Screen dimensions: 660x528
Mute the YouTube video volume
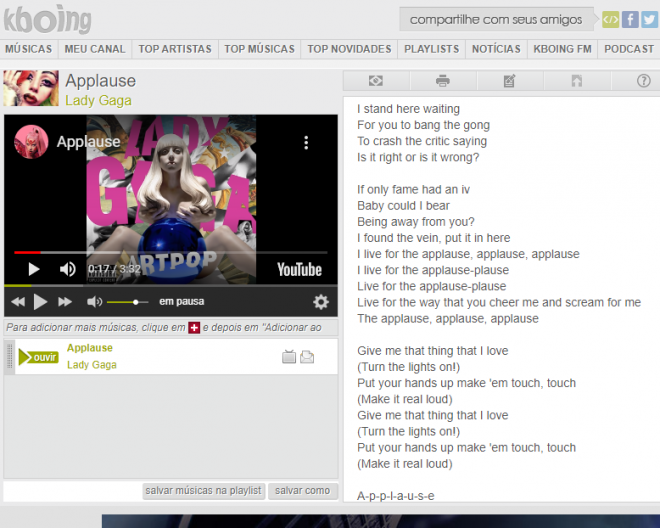point(67,269)
